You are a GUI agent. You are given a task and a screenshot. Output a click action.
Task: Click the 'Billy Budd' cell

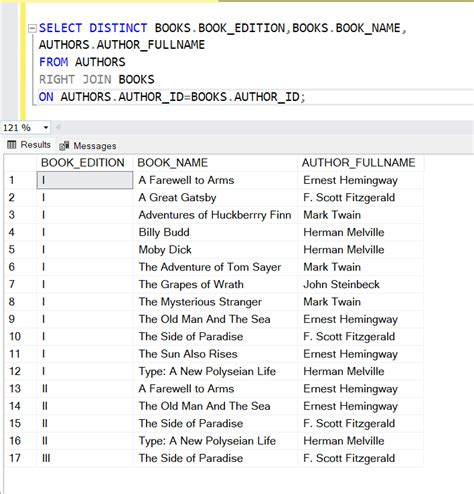coord(215,232)
